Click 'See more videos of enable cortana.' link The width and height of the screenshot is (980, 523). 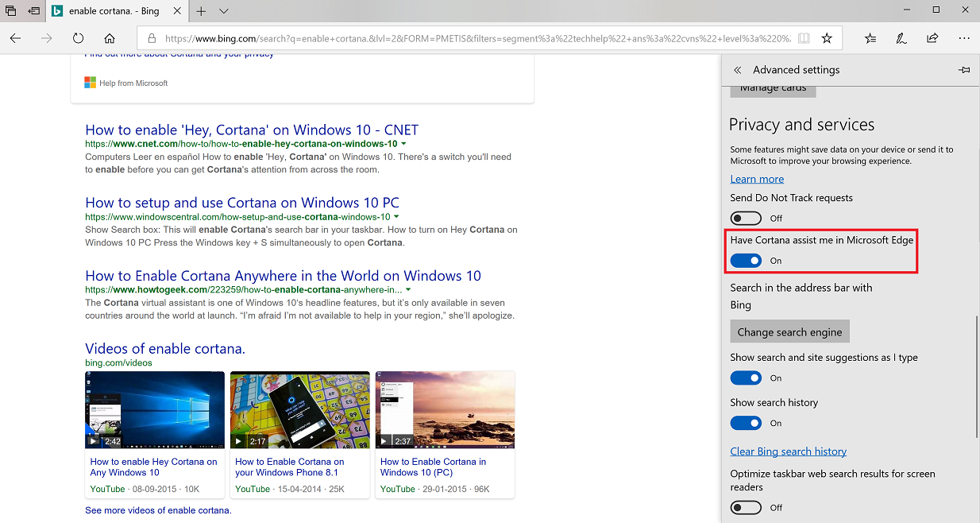click(158, 510)
